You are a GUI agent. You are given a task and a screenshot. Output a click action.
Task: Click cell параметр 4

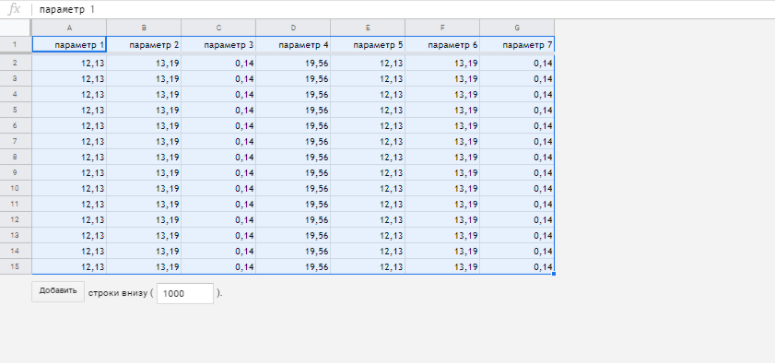coord(293,45)
